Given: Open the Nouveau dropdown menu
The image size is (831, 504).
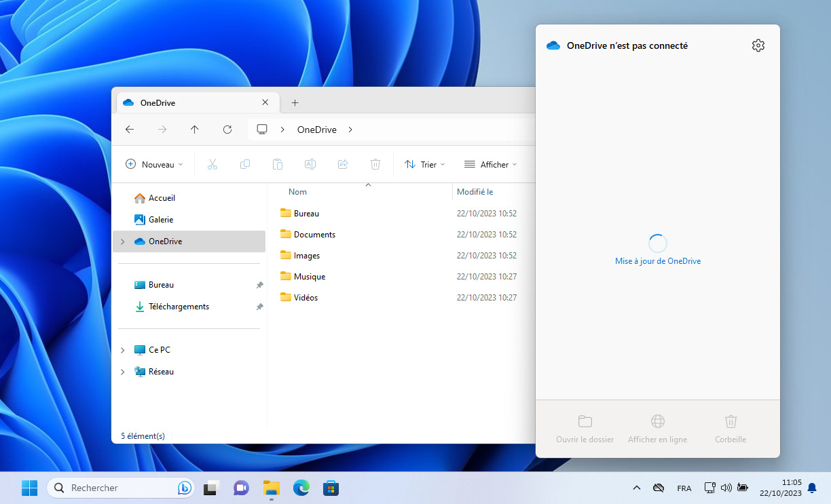Looking at the screenshot, I should [155, 164].
